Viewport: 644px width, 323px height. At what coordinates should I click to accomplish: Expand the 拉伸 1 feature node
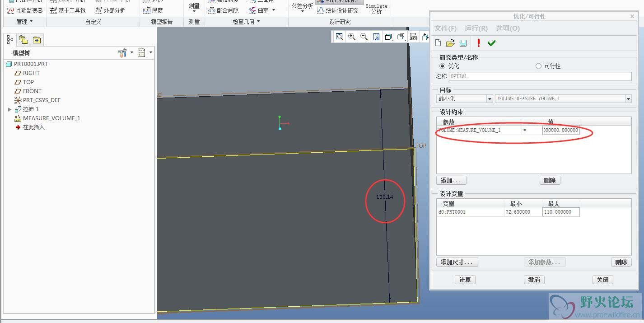(10, 109)
